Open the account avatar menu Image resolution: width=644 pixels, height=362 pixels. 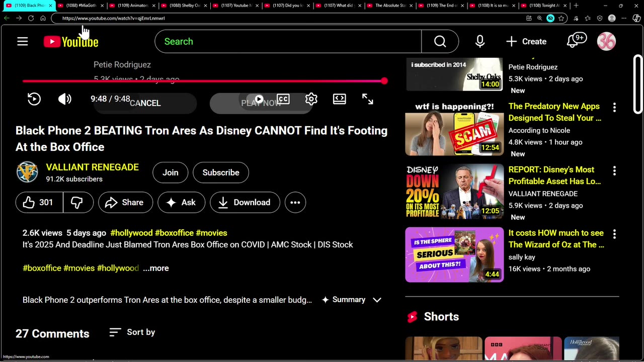606,41
